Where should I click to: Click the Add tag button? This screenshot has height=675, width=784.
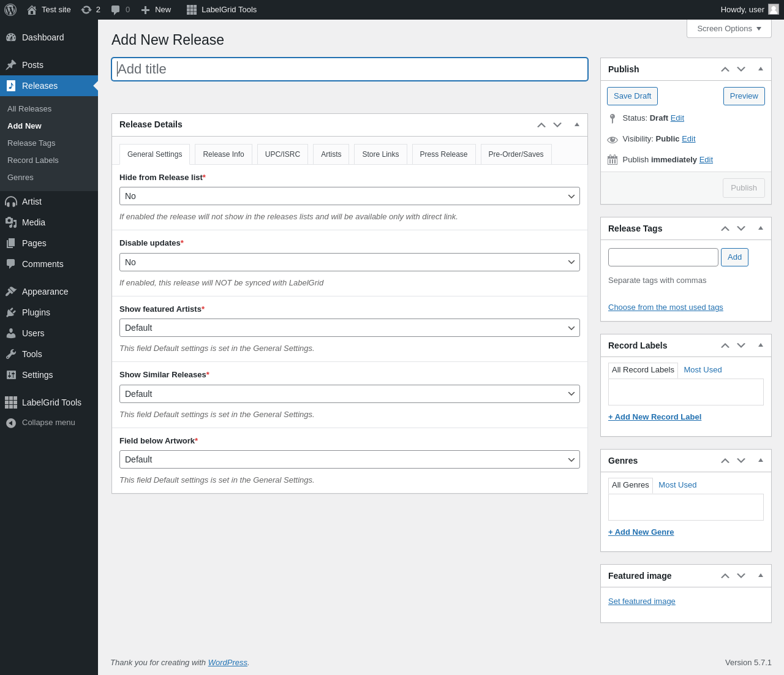[734, 257]
